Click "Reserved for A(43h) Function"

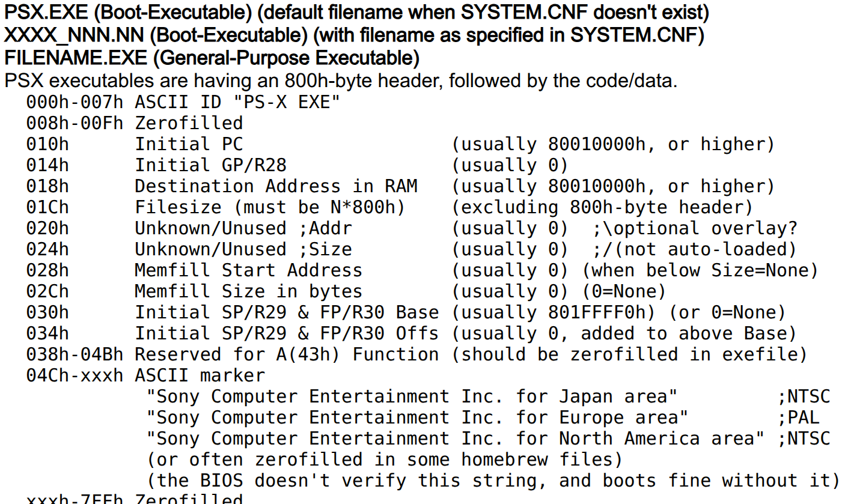click(287, 354)
